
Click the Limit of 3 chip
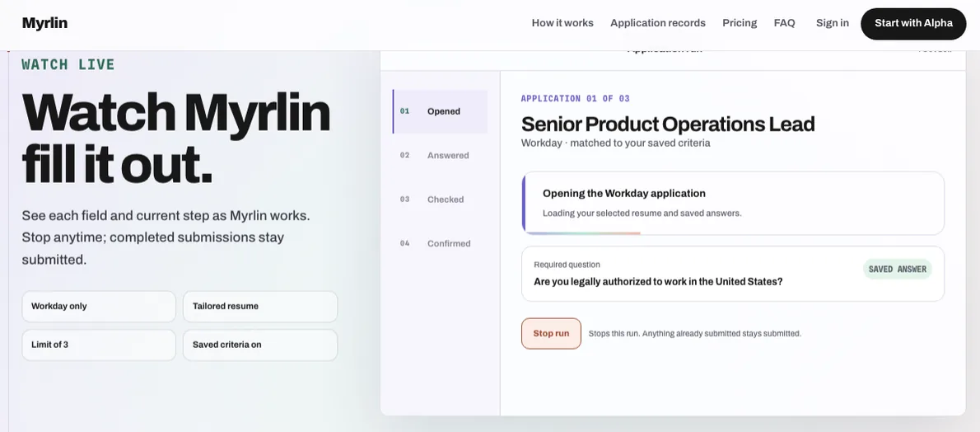click(x=99, y=345)
